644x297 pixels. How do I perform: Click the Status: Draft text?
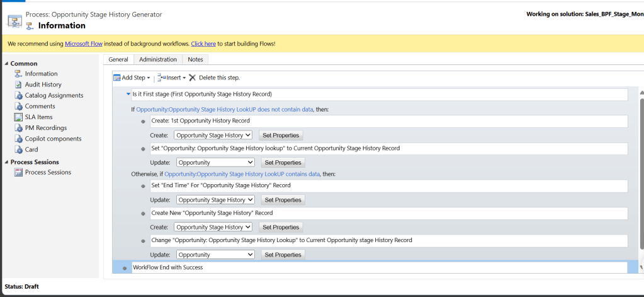[22, 286]
